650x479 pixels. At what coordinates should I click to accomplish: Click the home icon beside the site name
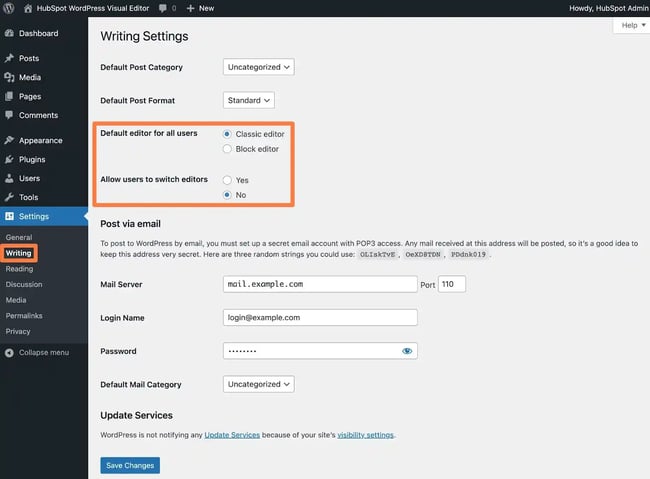(28, 8)
